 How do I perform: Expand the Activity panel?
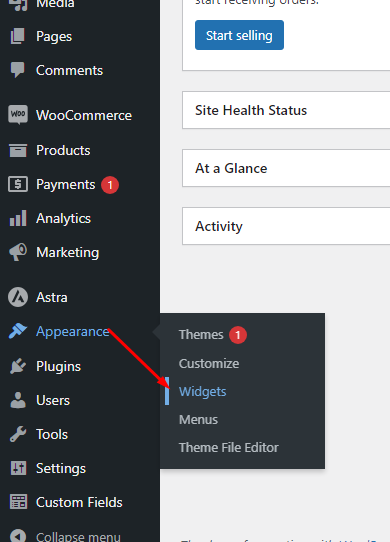click(286, 226)
